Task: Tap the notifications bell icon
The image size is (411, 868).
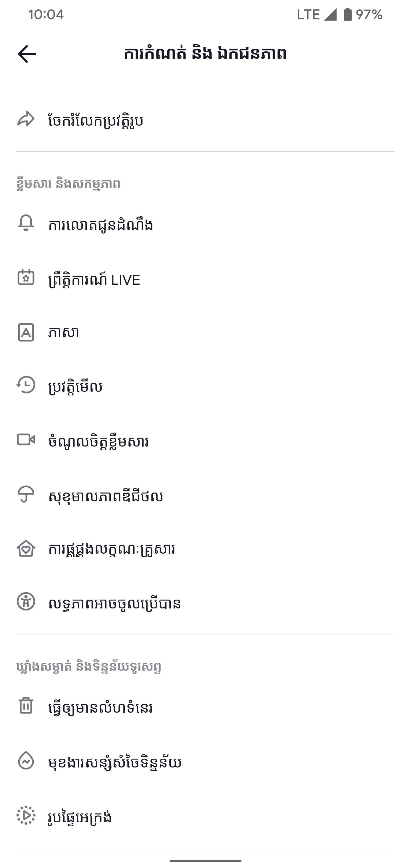Action: click(x=26, y=223)
